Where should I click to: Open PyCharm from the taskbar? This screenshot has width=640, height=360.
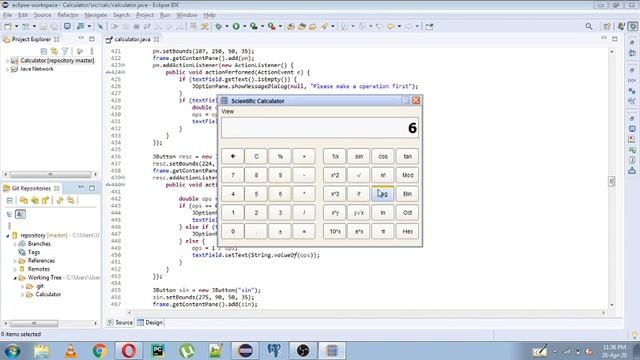pyautogui.click(x=158, y=351)
